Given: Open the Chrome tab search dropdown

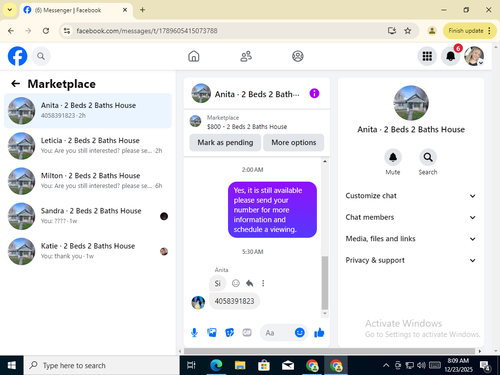Looking at the screenshot, I should point(10,10).
